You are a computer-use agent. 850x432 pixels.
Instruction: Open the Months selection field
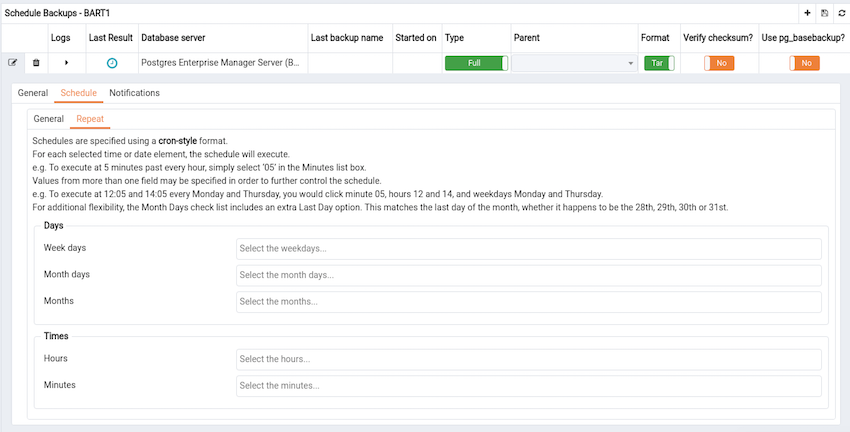point(529,302)
